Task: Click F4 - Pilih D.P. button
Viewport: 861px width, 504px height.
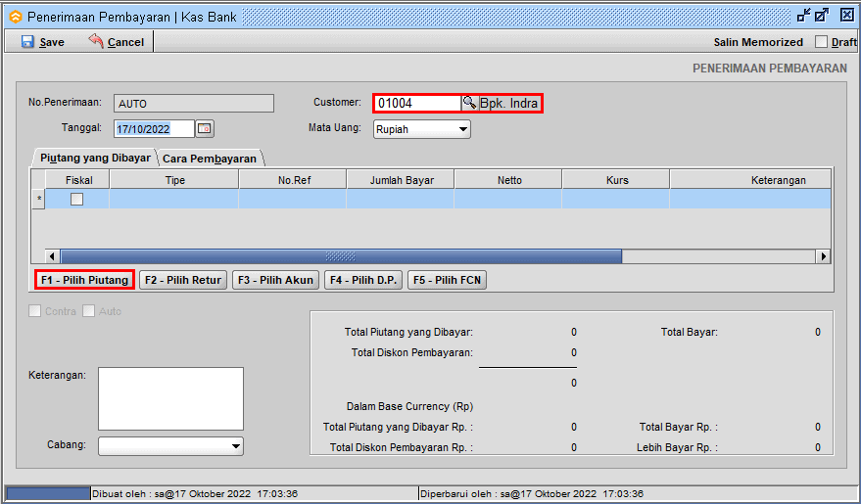Action: point(363,280)
